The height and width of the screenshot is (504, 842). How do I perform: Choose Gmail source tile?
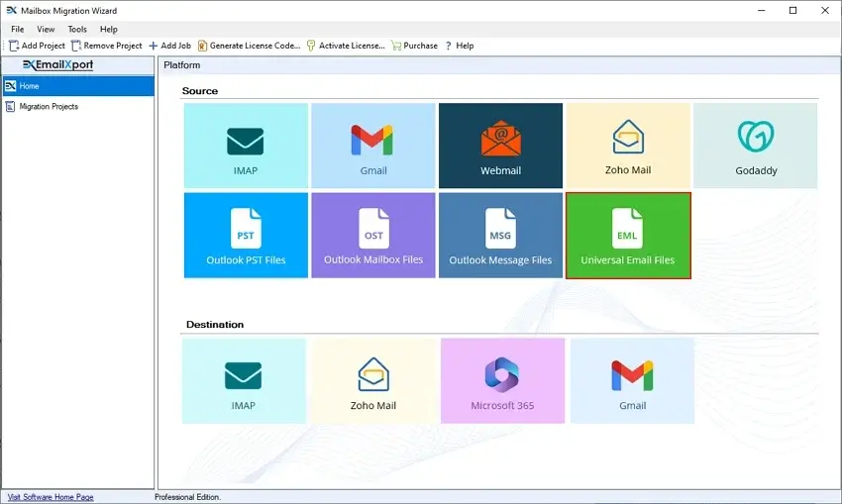click(x=373, y=146)
